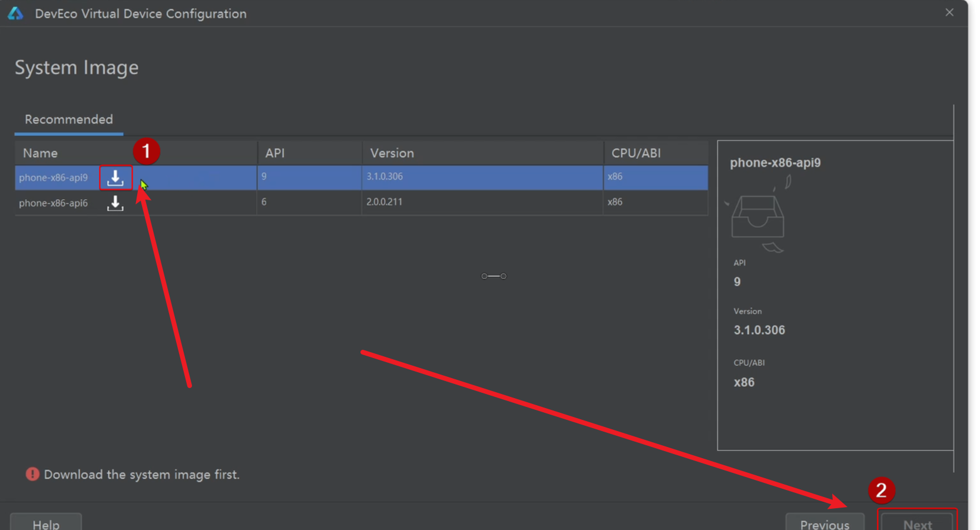Click the System Image heading
This screenshot has width=980, height=530.
click(x=77, y=68)
